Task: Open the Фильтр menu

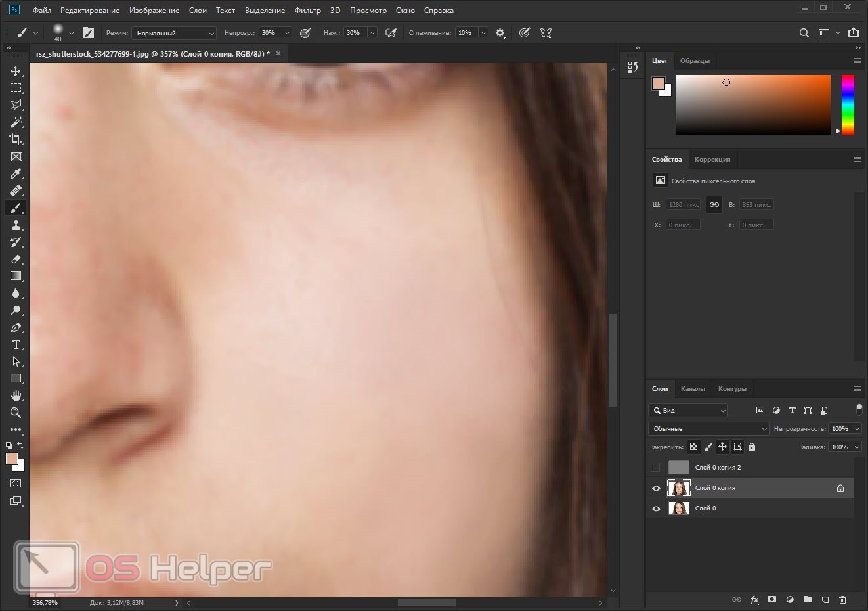Action: coord(308,11)
